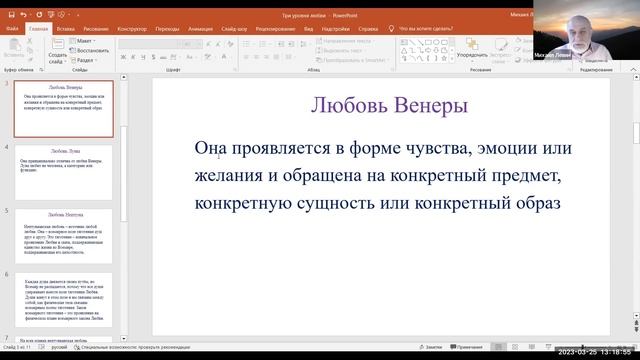This screenshot has width=640, height=360.
Task: Click Упорядочить arrange button
Action: pos(472,48)
